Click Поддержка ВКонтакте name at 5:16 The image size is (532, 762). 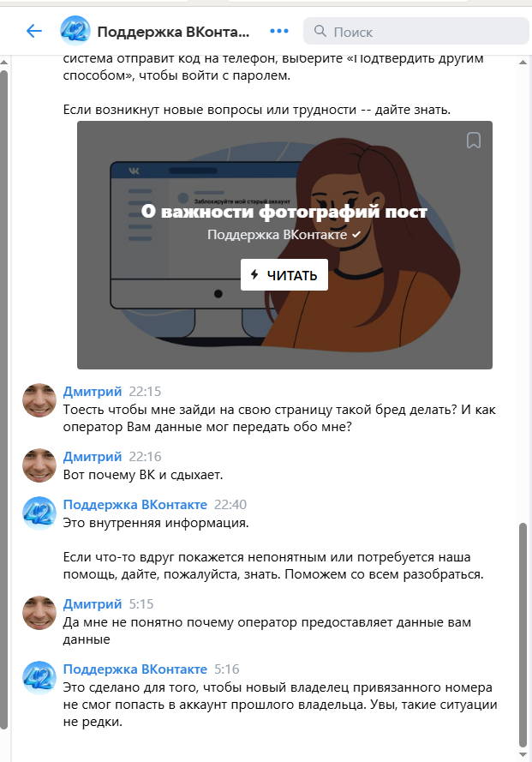[x=135, y=669]
